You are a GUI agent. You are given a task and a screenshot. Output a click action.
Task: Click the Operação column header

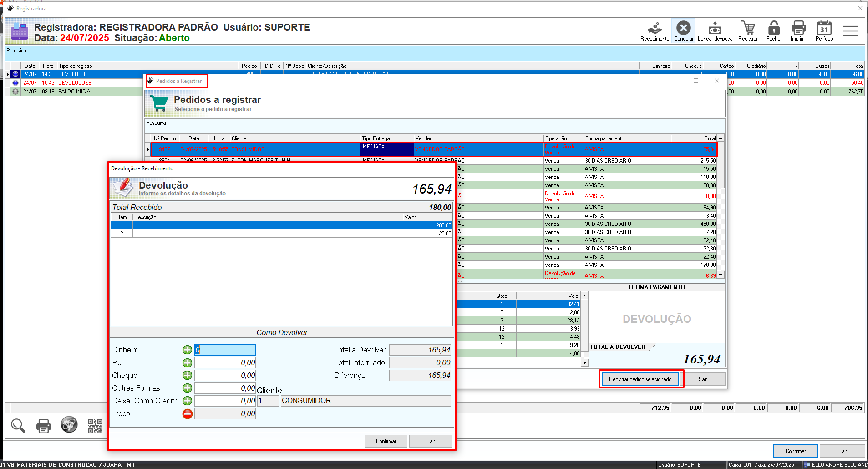[563, 138]
